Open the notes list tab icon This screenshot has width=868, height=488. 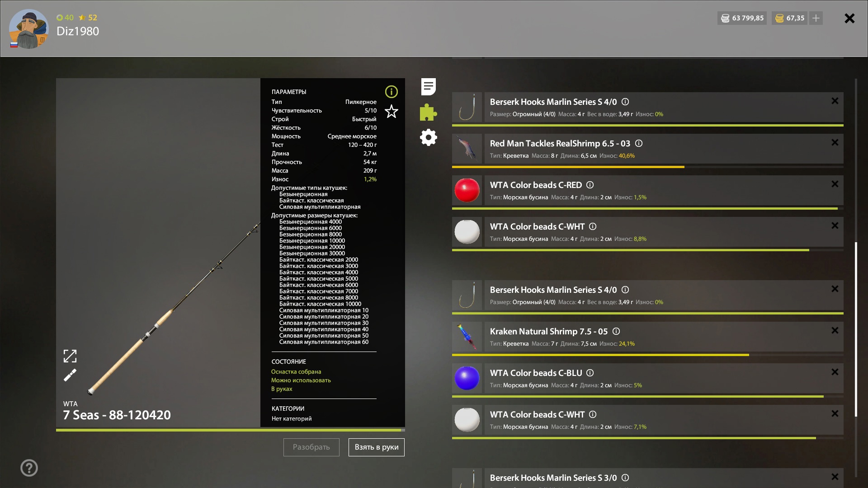pyautogui.click(x=428, y=86)
